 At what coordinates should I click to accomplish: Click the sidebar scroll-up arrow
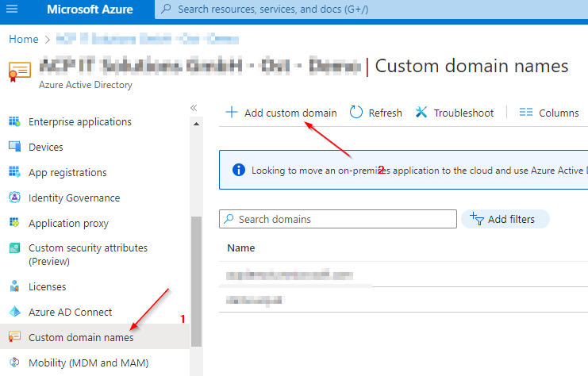(196, 124)
